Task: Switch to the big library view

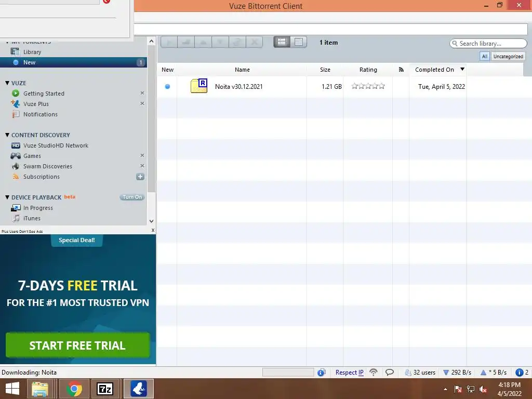Action: [x=282, y=42]
